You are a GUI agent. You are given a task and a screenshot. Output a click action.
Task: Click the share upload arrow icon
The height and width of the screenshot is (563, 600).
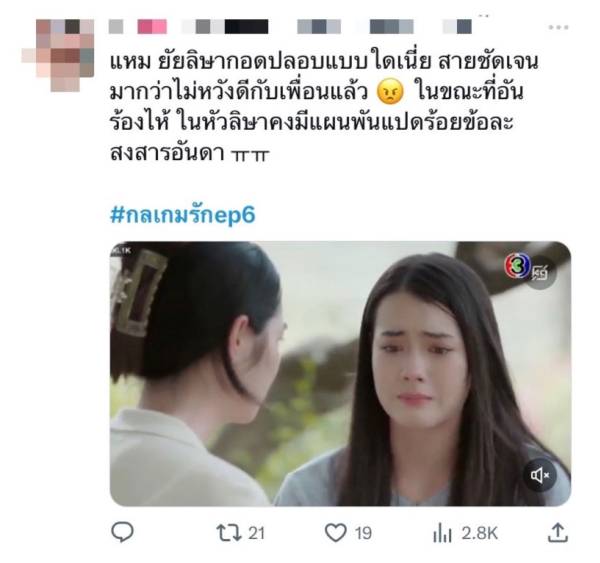558,533
